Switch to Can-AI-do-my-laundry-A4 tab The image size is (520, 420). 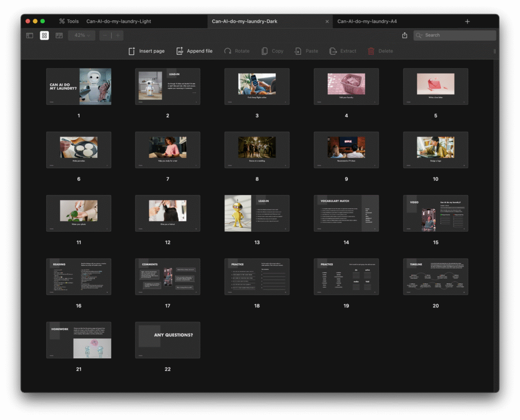point(367,21)
